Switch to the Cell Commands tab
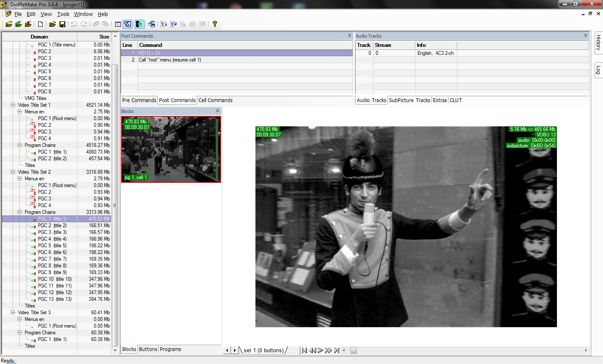Screen dimensions: 603x364 [216, 100]
